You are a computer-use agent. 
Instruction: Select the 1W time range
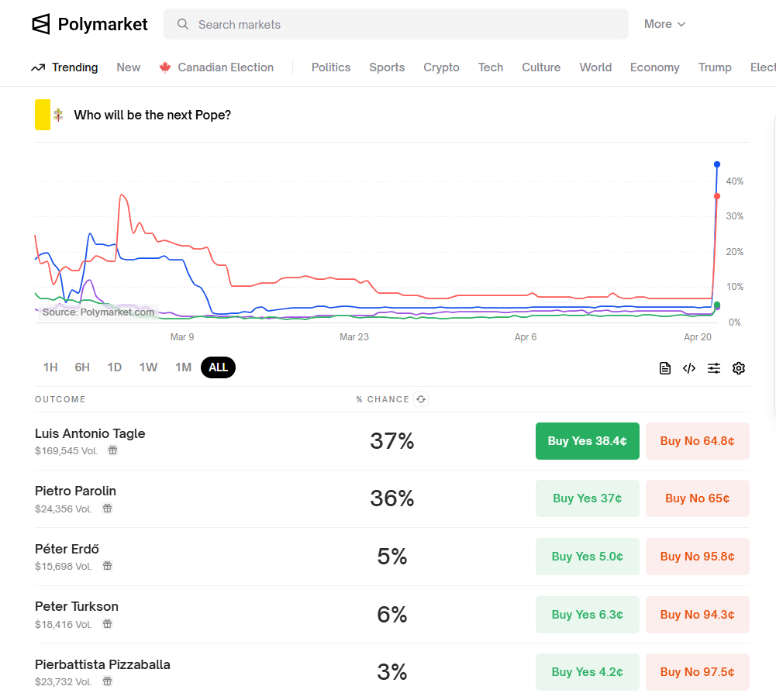click(149, 367)
